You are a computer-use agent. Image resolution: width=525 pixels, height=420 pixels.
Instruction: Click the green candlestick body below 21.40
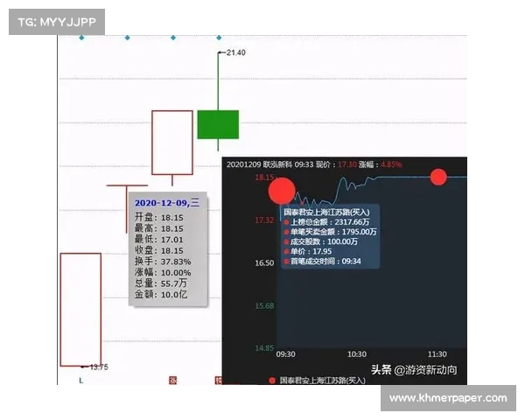point(218,124)
